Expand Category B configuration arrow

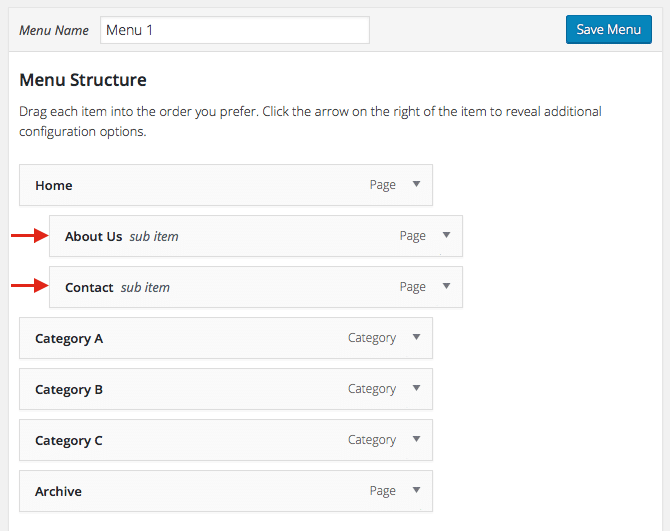416,388
